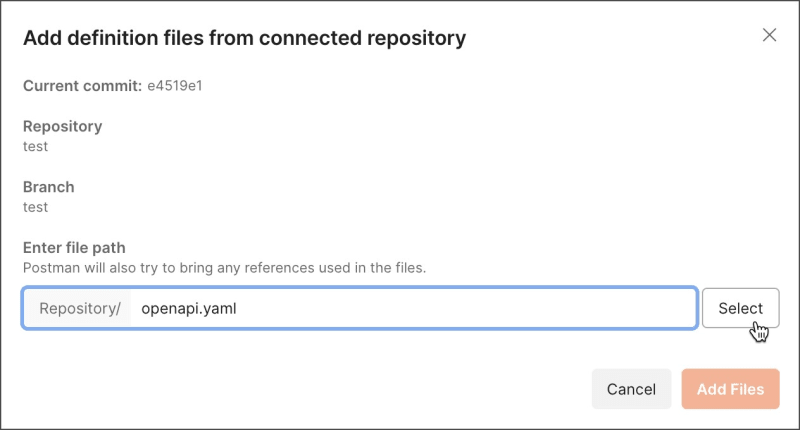Click the repository name test under Repository
Viewport: 800px width, 430px height.
(36, 146)
